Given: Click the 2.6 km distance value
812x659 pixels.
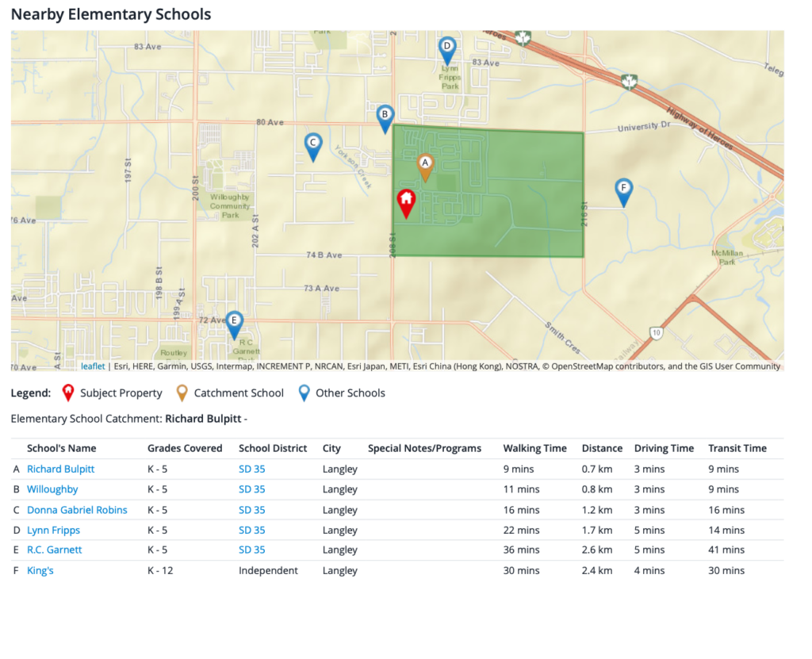Looking at the screenshot, I should point(597,550).
